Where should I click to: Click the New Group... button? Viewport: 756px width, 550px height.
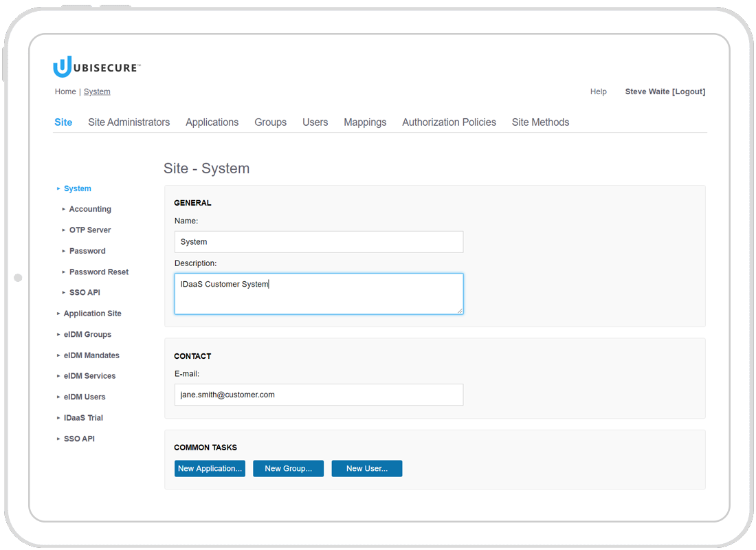click(x=289, y=468)
